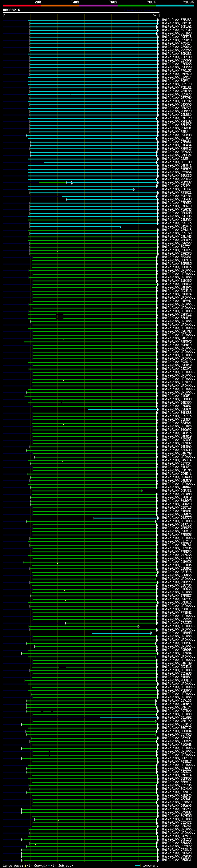The width and height of the screenshot is (197, 868).
Task: Click the UniRef100_Q42040 truncated alignment arrowhead
Action: pos(121,227)
